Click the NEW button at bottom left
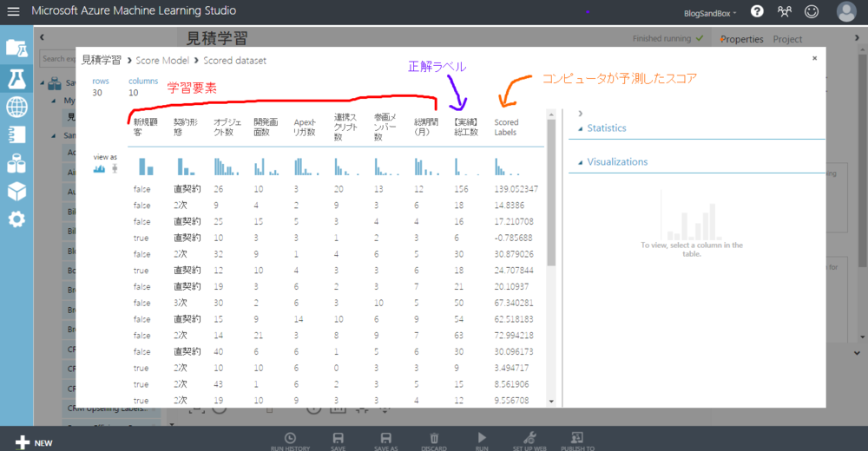868x451 pixels. click(34, 442)
